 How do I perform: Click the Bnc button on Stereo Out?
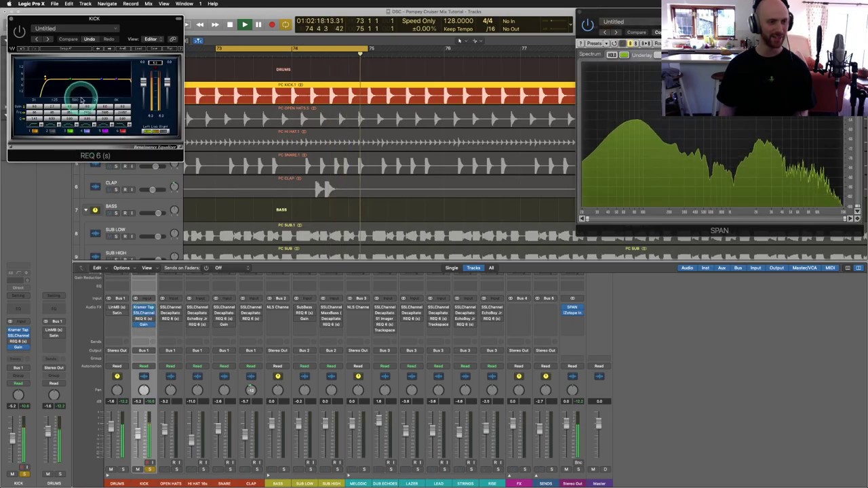pos(578,462)
